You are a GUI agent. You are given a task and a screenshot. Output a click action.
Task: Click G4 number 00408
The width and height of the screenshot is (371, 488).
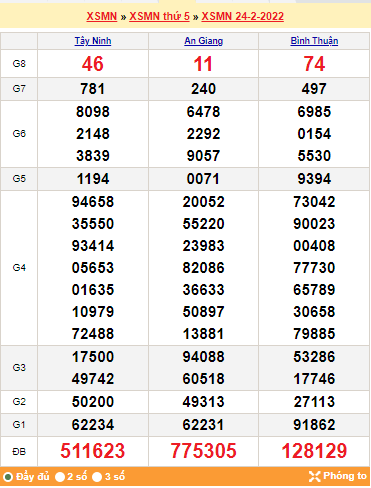point(314,246)
